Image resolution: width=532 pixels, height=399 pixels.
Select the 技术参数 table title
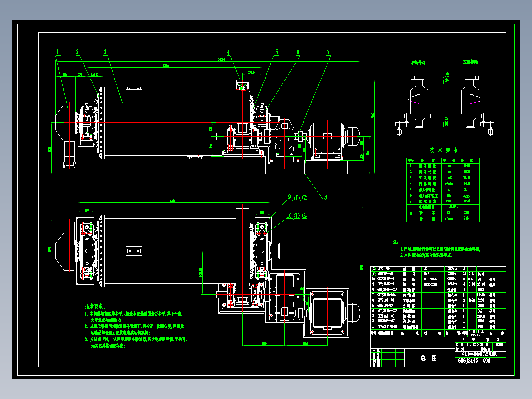click(x=444, y=150)
